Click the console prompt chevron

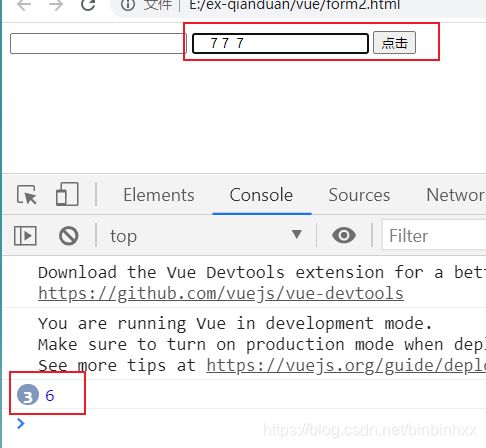(x=21, y=423)
